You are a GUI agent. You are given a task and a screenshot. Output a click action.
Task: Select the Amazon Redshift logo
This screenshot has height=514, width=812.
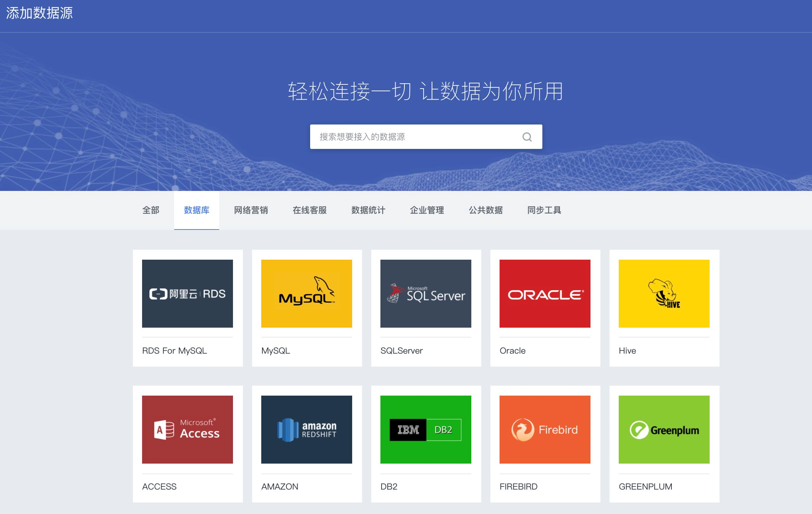point(307,430)
